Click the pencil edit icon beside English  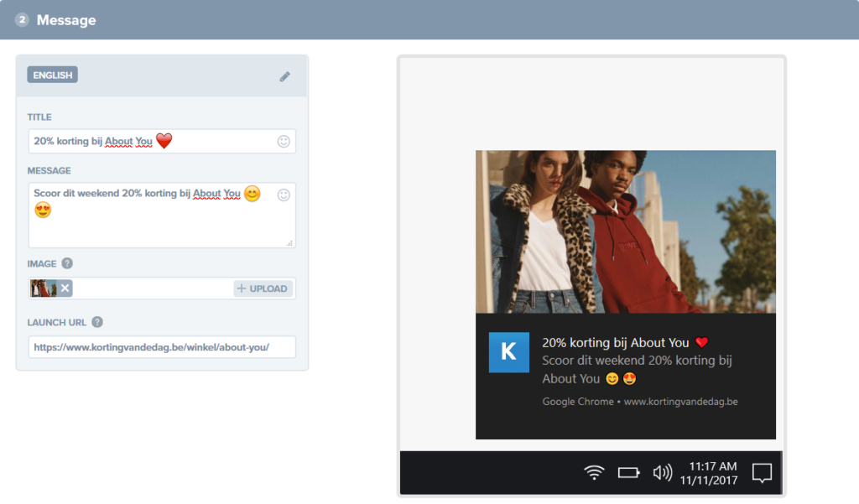(285, 76)
